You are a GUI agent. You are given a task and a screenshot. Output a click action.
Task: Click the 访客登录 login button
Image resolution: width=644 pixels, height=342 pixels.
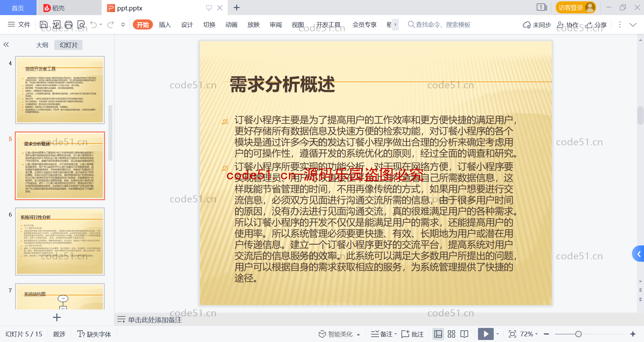click(576, 7)
